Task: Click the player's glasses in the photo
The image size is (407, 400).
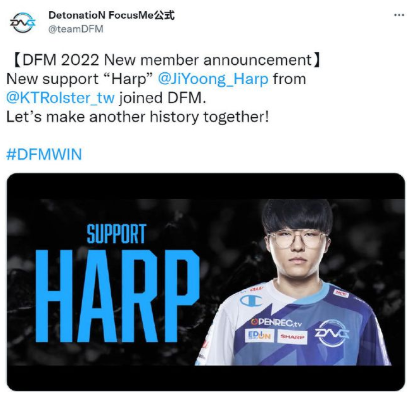Action: (296, 238)
